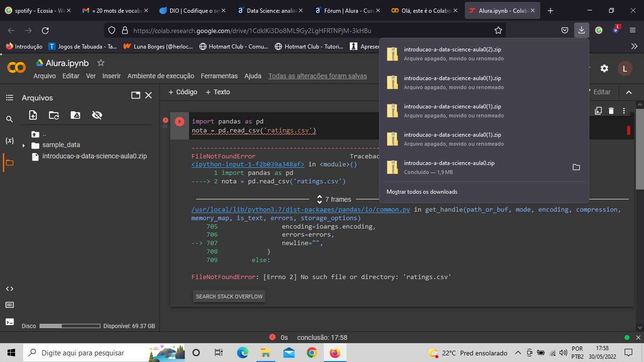
Task: Open the Editar menu
Action: [x=71, y=76]
